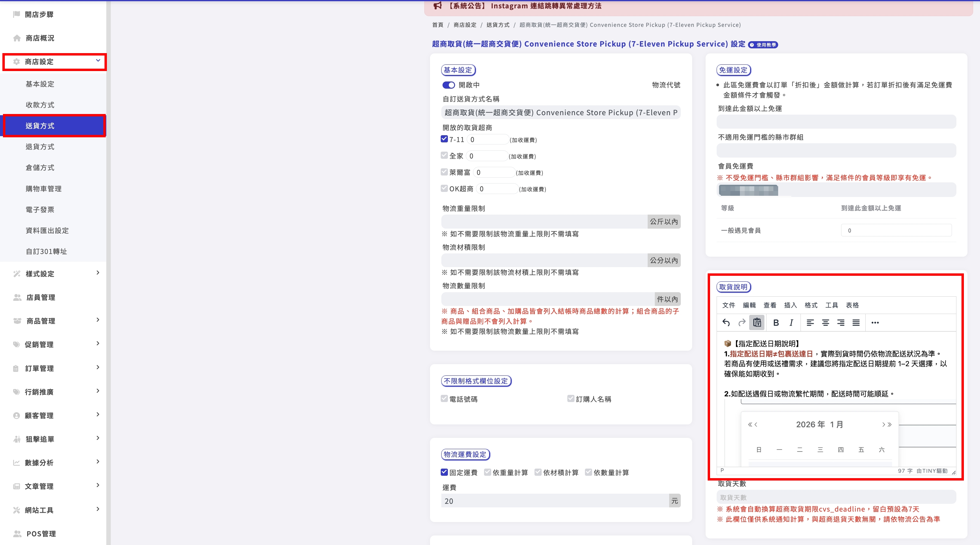Click the redo icon in the editor toolbar
Viewport: 980px width, 545px height.
(742, 323)
